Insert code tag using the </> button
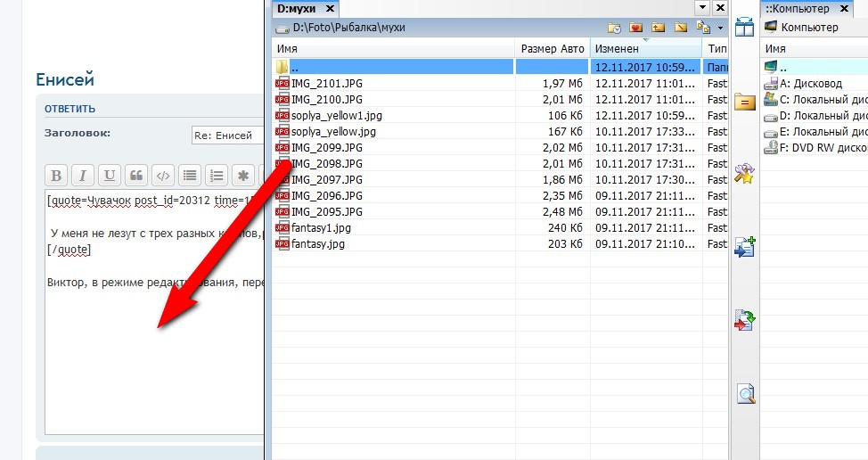This screenshot has height=460, width=868. point(162,176)
